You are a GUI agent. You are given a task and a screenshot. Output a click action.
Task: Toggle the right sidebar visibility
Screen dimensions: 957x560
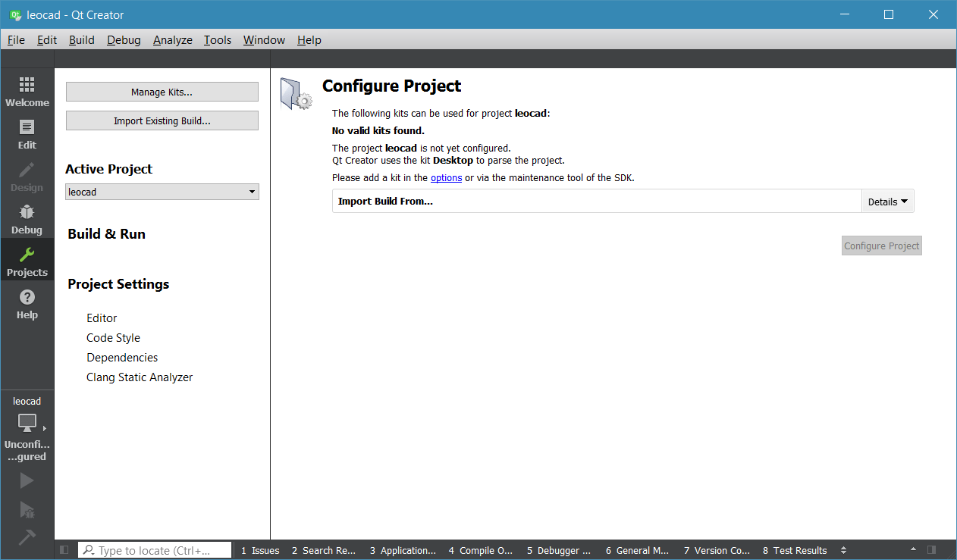tap(932, 550)
